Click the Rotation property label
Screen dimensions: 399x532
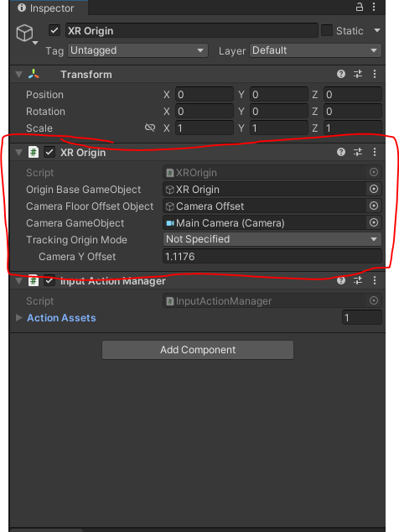click(x=46, y=112)
